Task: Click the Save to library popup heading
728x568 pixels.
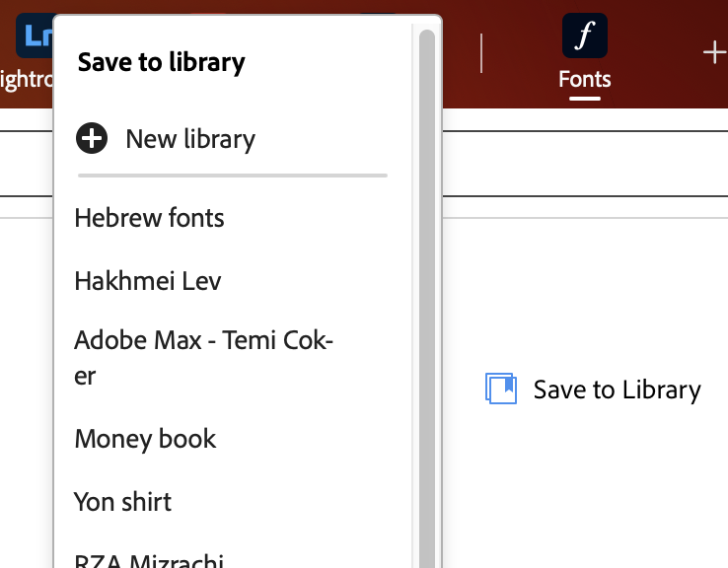Action: coord(161,62)
